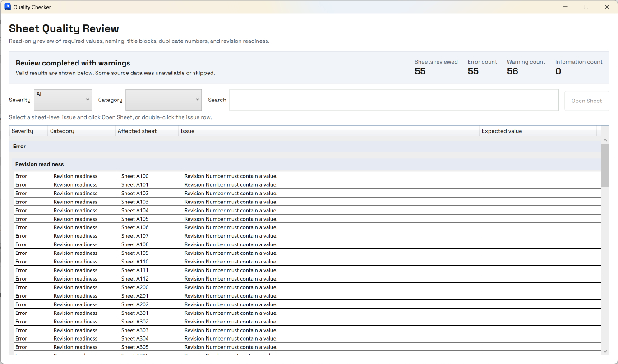Image resolution: width=618 pixels, height=364 pixels.
Task: Collapse the Error group header
Action: tap(305, 147)
